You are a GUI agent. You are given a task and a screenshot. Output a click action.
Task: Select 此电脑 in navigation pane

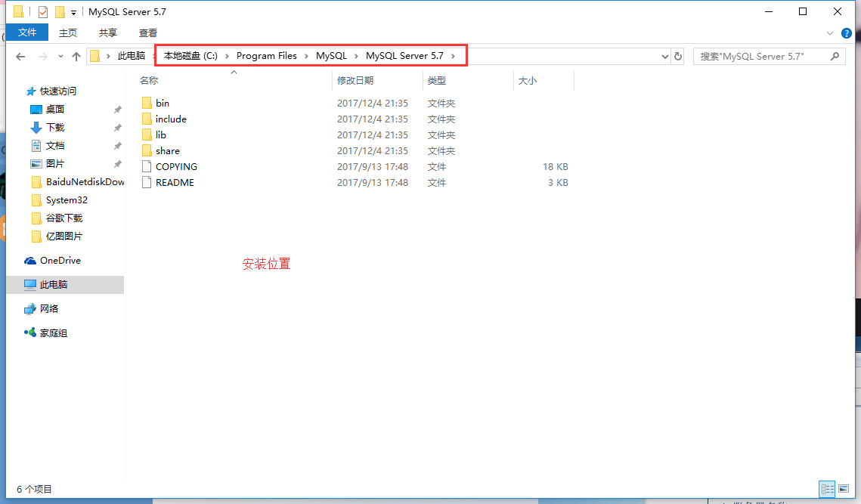[x=53, y=284]
